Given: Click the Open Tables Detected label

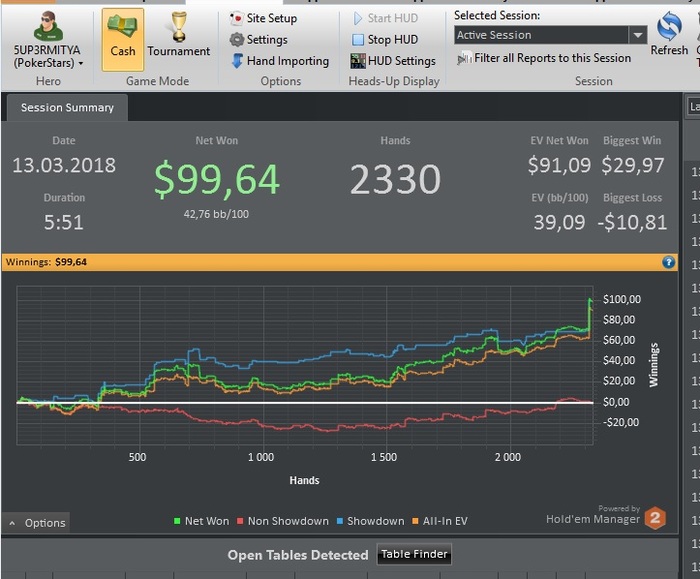Looking at the screenshot, I should (298, 555).
